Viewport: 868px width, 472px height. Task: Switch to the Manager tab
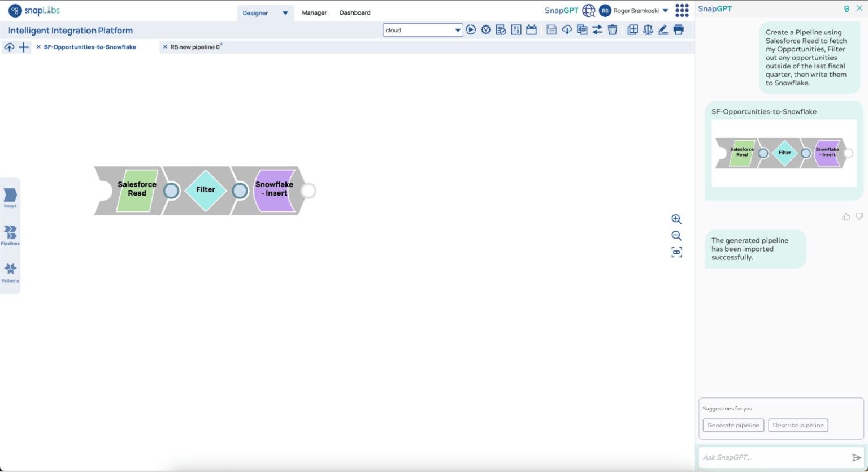click(314, 12)
